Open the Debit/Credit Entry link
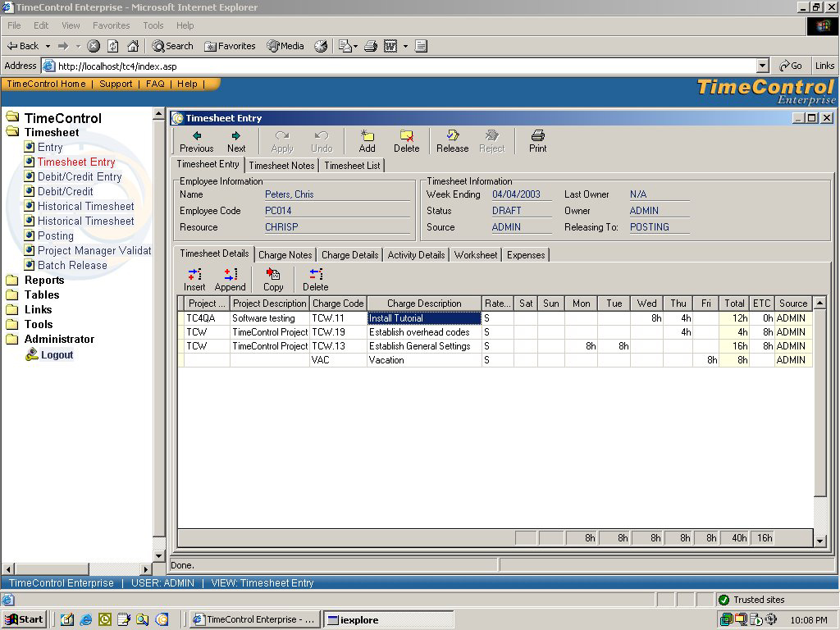Screen dimensions: 840x630 click(x=79, y=176)
